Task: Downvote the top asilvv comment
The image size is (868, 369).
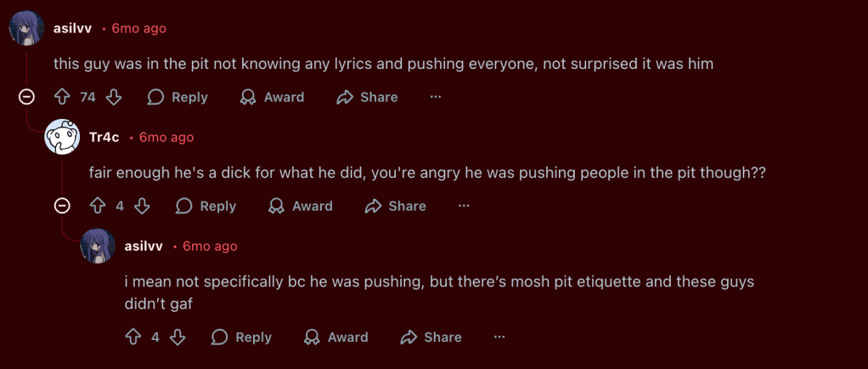Action: click(114, 97)
